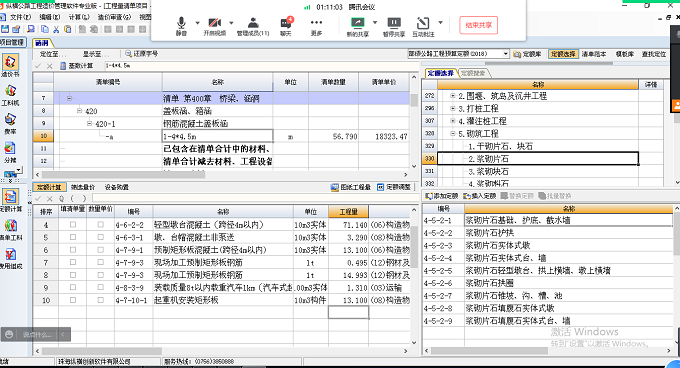Click the 定位至 button

click(x=53, y=54)
